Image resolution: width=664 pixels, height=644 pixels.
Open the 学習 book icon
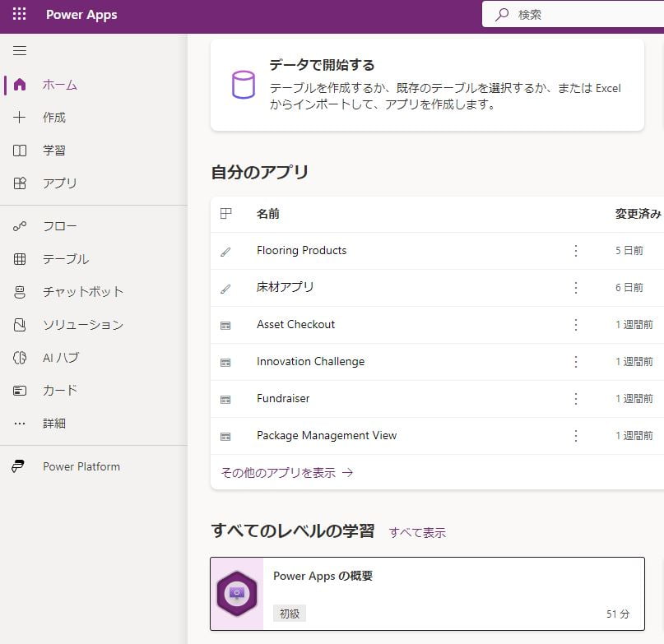click(x=21, y=151)
